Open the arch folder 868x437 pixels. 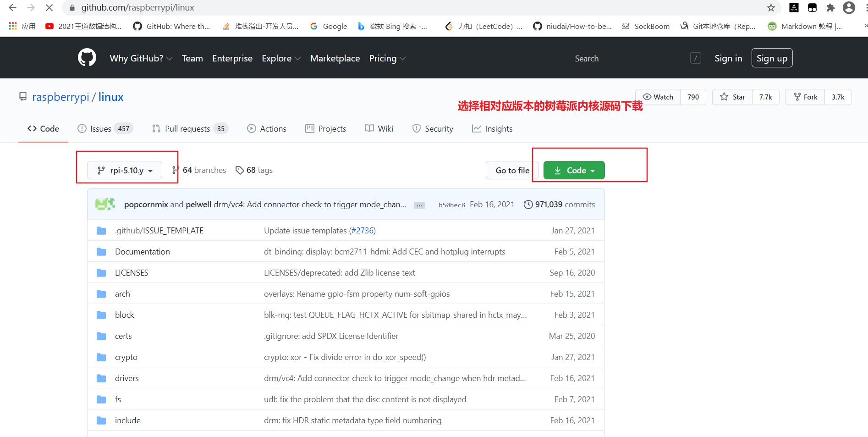click(x=122, y=294)
